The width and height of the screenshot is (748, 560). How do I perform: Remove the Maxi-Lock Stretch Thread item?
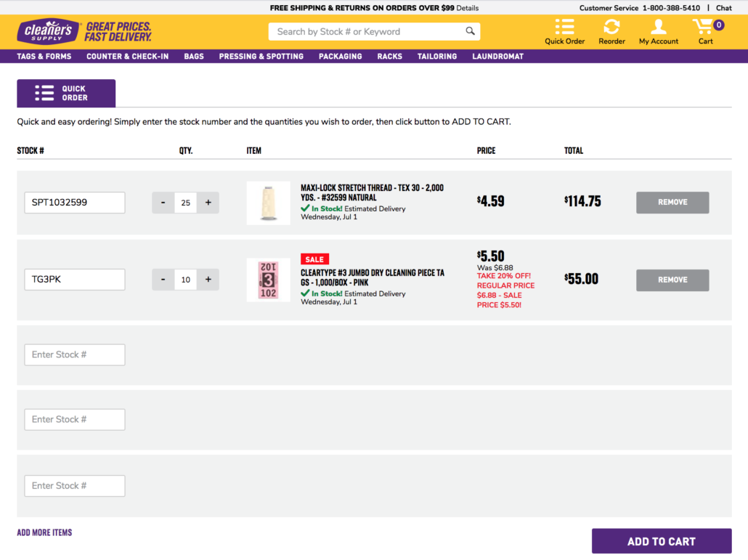(x=672, y=203)
